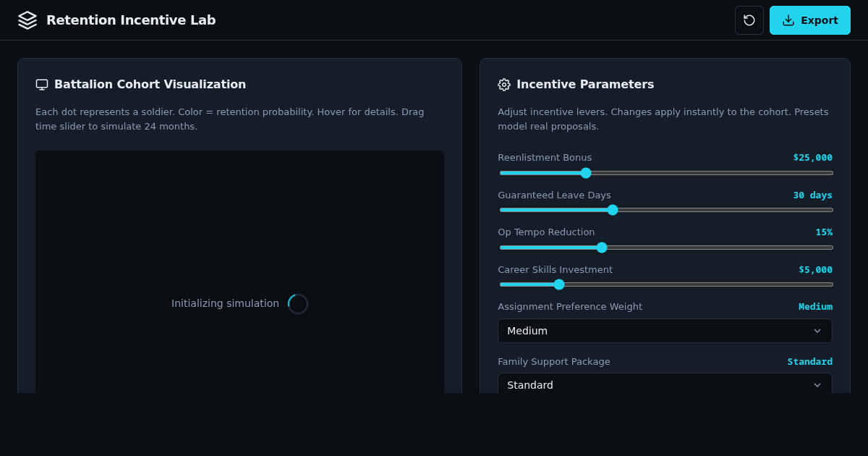Click the Guaranteed Leave Days label
868x456 pixels.
tap(554, 195)
